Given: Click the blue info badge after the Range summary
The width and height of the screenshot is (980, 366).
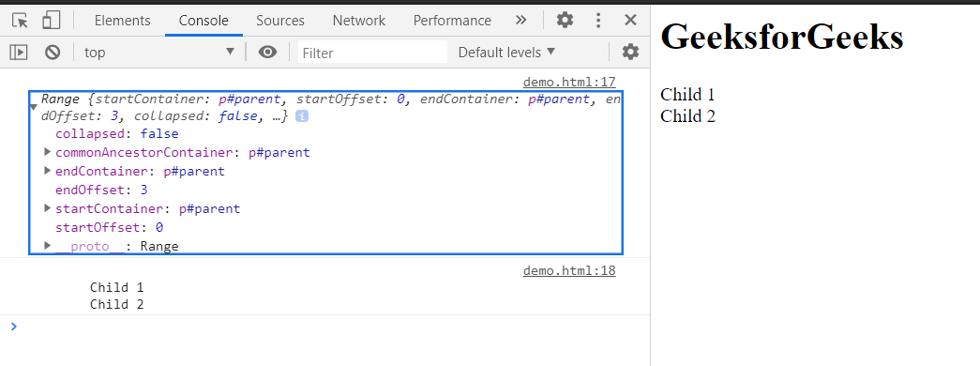Looking at the screenshot, I should [301, 116].
